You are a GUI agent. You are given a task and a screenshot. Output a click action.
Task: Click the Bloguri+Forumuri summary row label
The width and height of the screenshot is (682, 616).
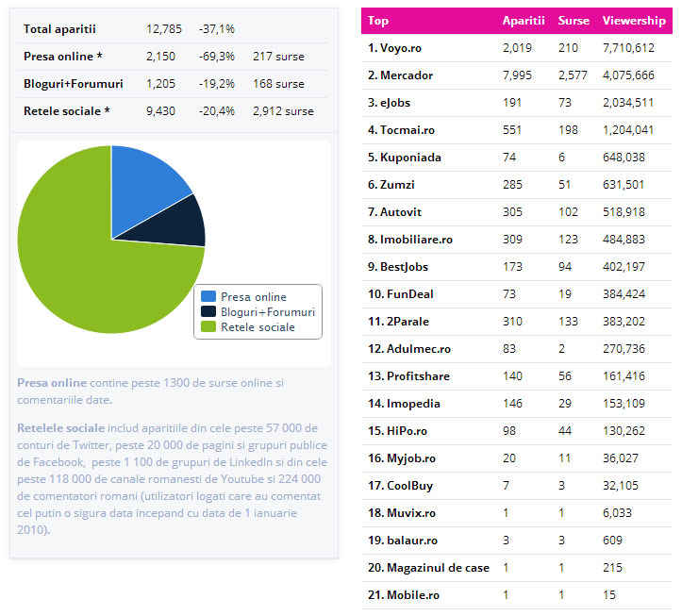(x=74, y=84)
